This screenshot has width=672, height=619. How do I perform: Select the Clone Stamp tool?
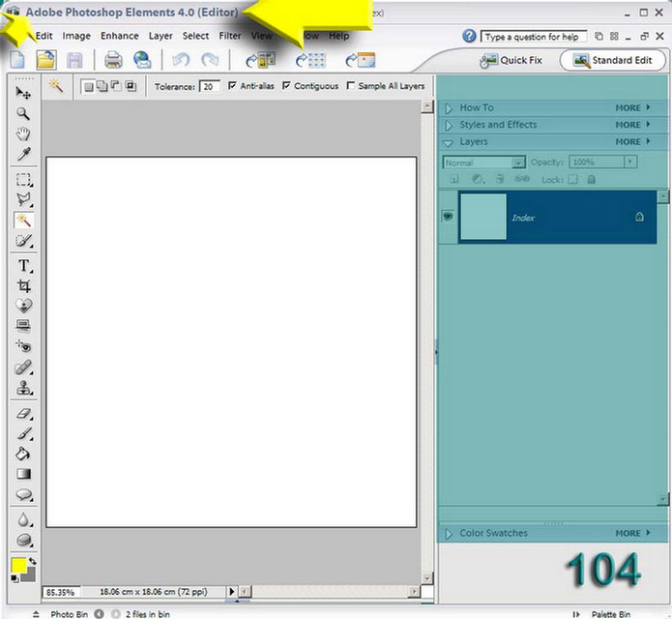click(x=23, y=388)
